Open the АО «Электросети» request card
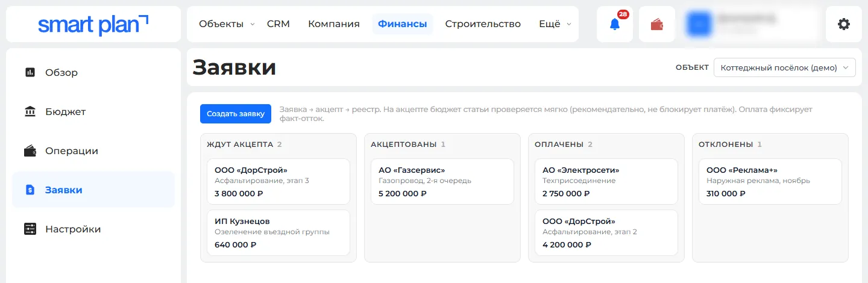This screenshot has height=283, width=868. pyautogui.click(x=606, y=182)
